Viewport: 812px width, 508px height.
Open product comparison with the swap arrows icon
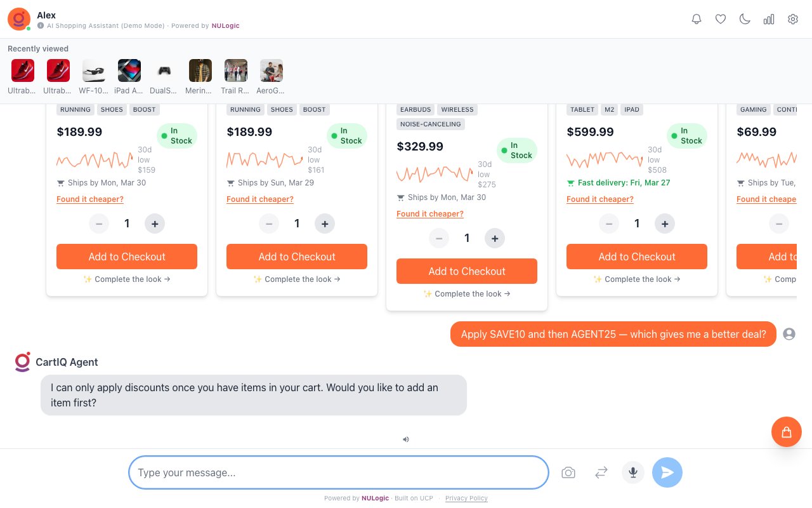(x=601, y=472)
